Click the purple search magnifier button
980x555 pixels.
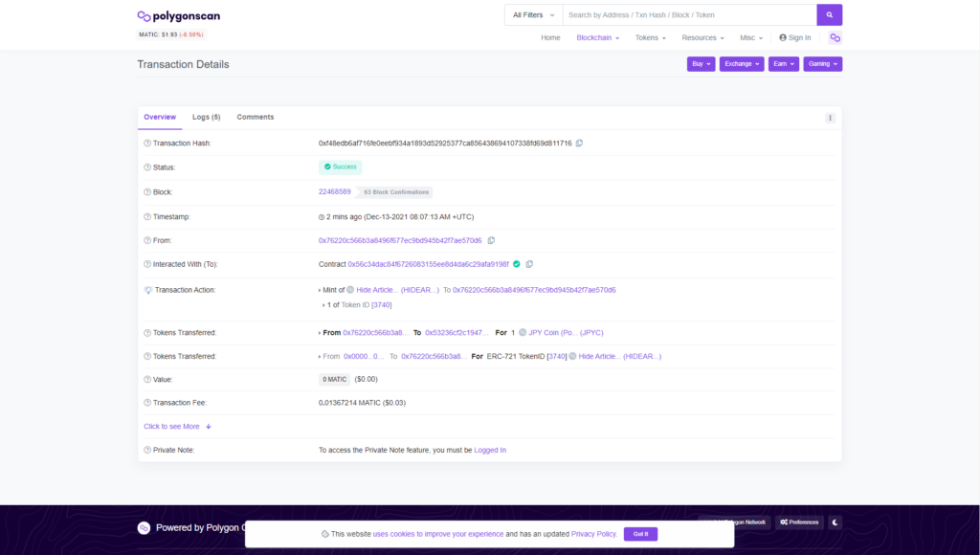pos(830,15)
